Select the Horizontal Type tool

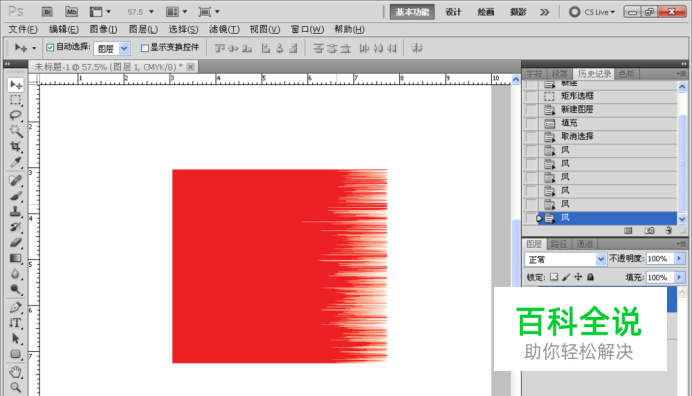tap(15, 323)
